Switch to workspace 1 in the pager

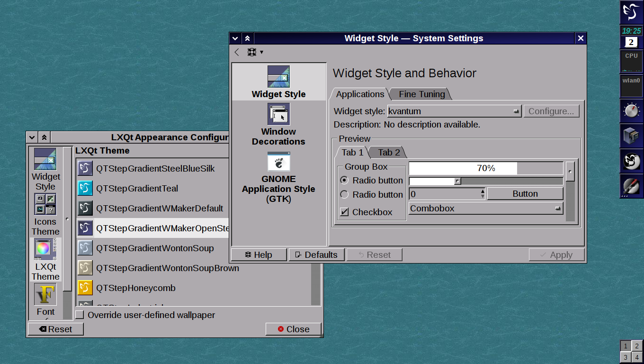(626, 346)
